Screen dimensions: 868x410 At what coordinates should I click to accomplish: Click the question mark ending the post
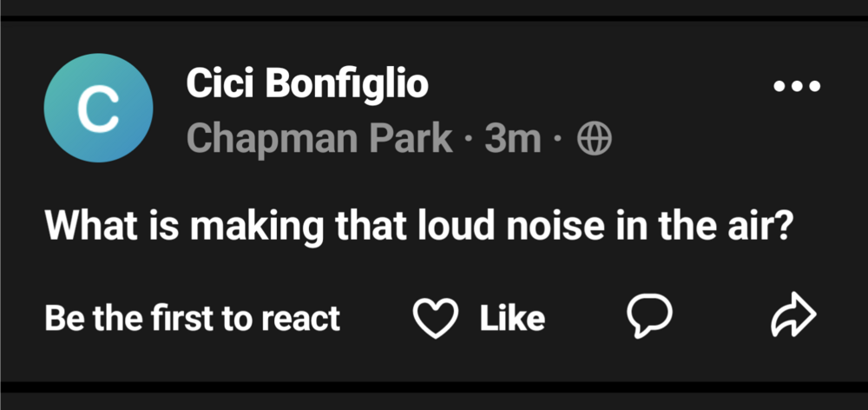[787, 229]
